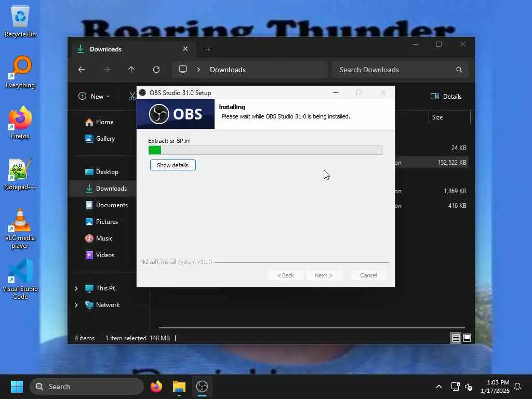Click the green installation progress bar
The image size is (532, 399).
265,150
